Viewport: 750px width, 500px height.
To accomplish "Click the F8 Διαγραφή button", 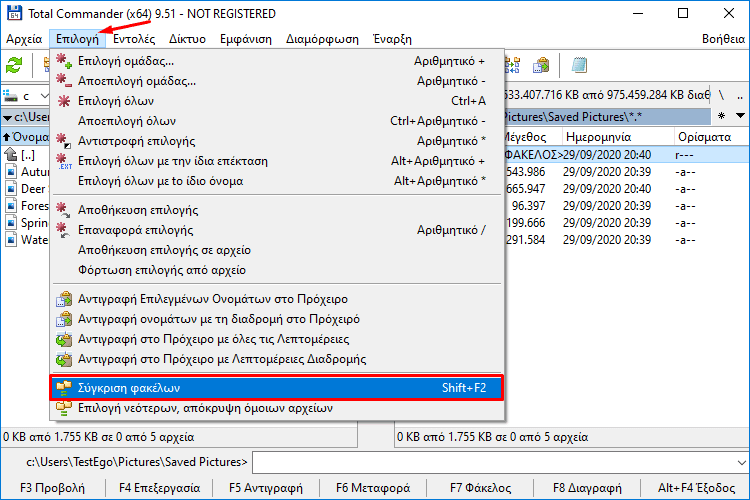I will pos(587,488).
